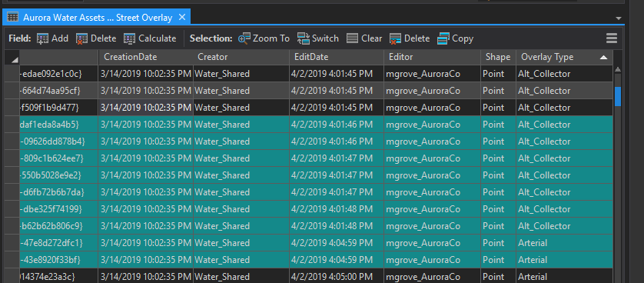Click cell -d6fb72b6b7da}

coord(58,192)
